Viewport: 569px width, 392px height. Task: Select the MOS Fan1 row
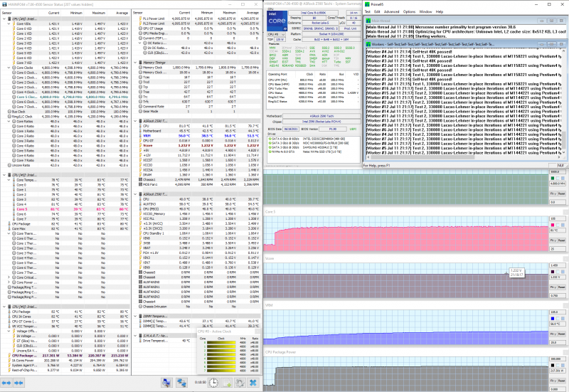pos(197,184)
